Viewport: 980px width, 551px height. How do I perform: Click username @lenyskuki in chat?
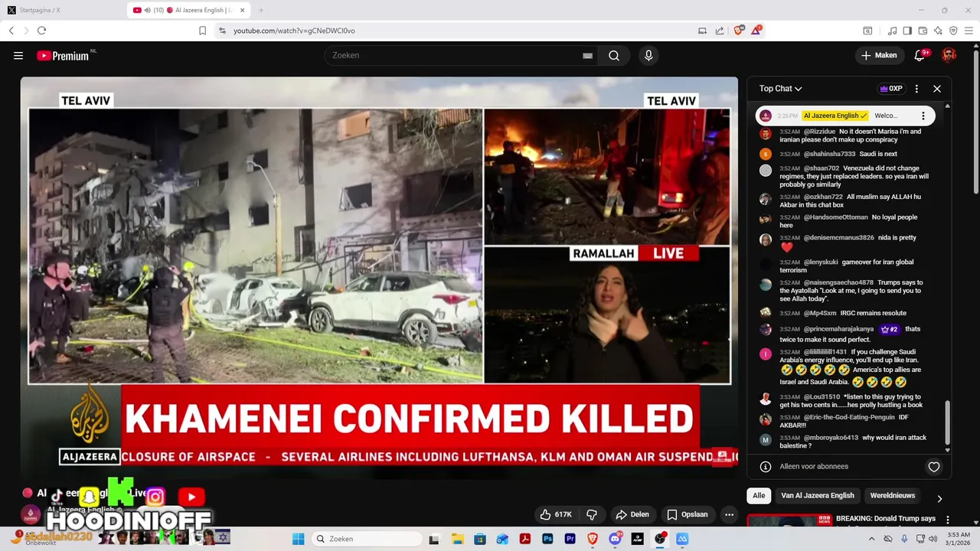pyautogui.click(x=820, y=262)
